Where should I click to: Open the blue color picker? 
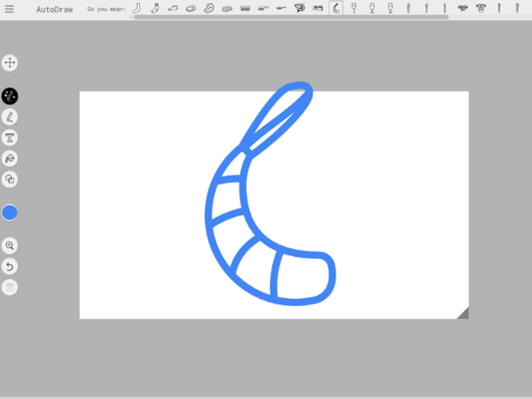10,213
